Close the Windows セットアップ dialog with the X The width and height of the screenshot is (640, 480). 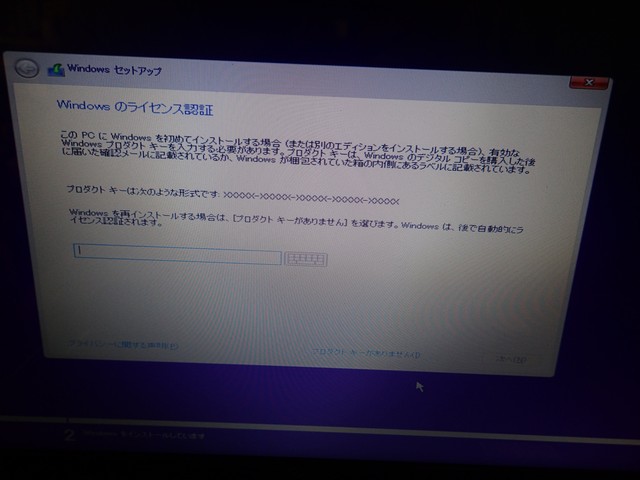point(589,82)
